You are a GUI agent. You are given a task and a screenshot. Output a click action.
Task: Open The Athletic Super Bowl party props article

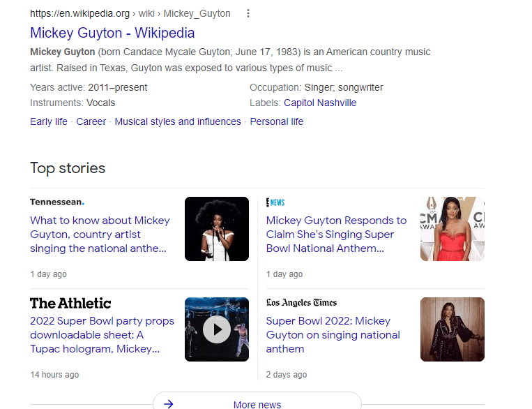click(102, 335)
